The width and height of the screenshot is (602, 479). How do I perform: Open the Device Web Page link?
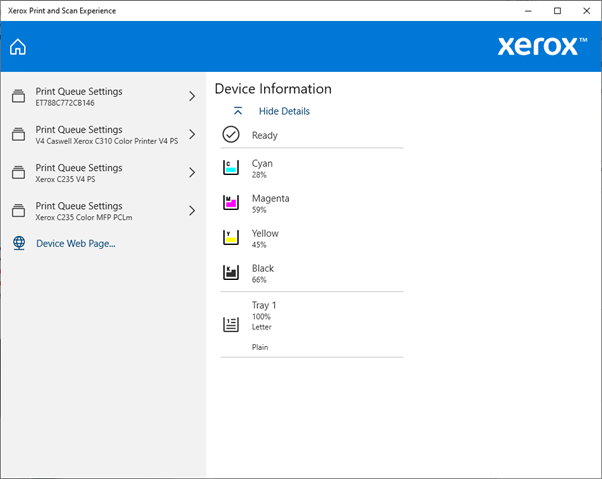coord(76,243)
